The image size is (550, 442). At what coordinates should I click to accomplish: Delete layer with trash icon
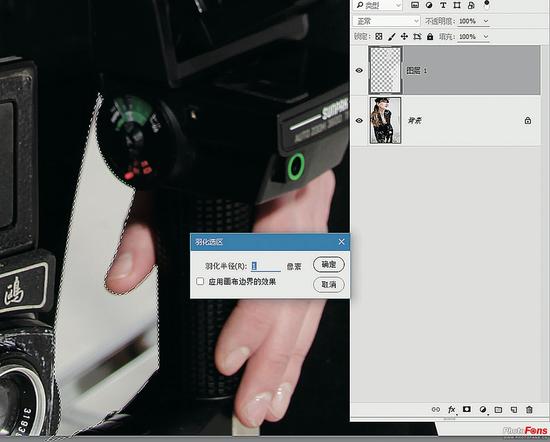pos(529,409)
